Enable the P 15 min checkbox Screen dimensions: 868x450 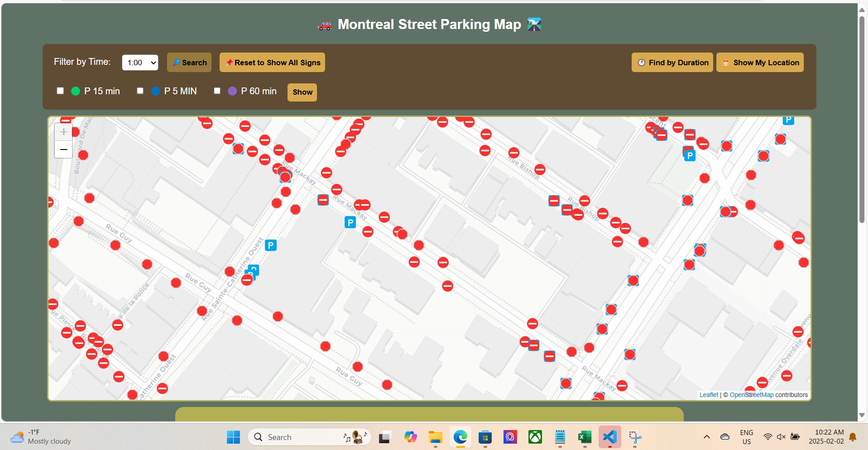[60, 91]
